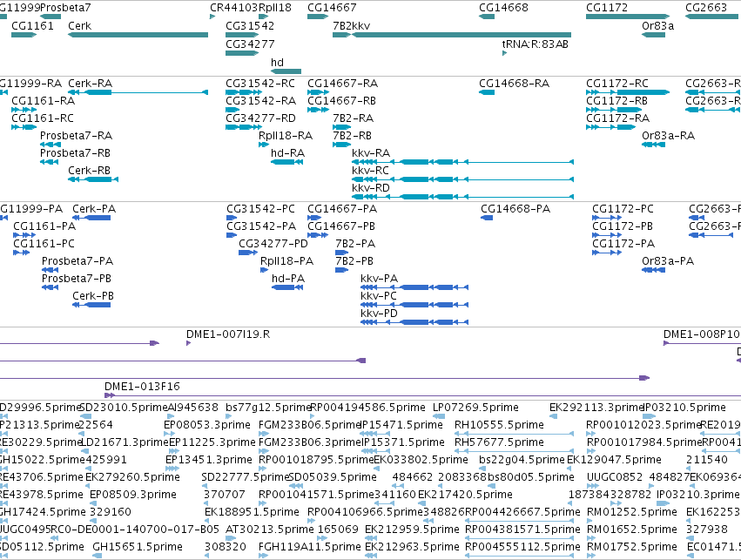This screenshot has height=560, width=741.
Task: Click the RP004426667.5prime EST label
Action: click(x=522, y=512)
